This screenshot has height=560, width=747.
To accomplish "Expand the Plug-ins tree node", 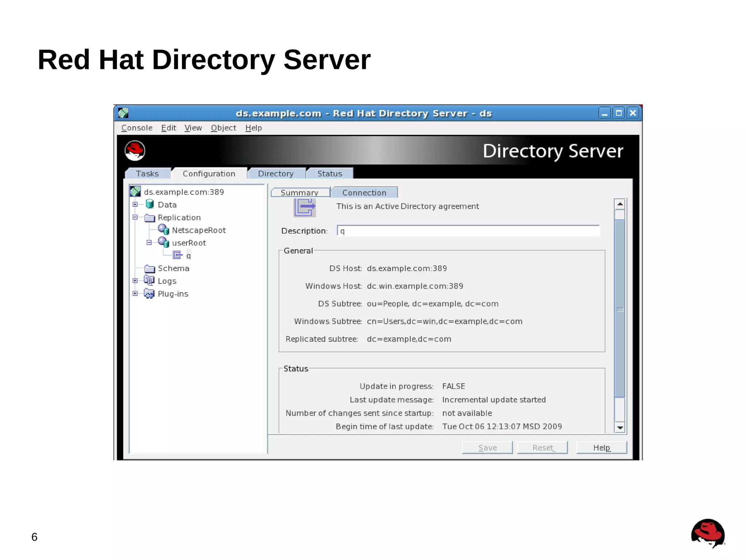I will click(x=135, y=293).
